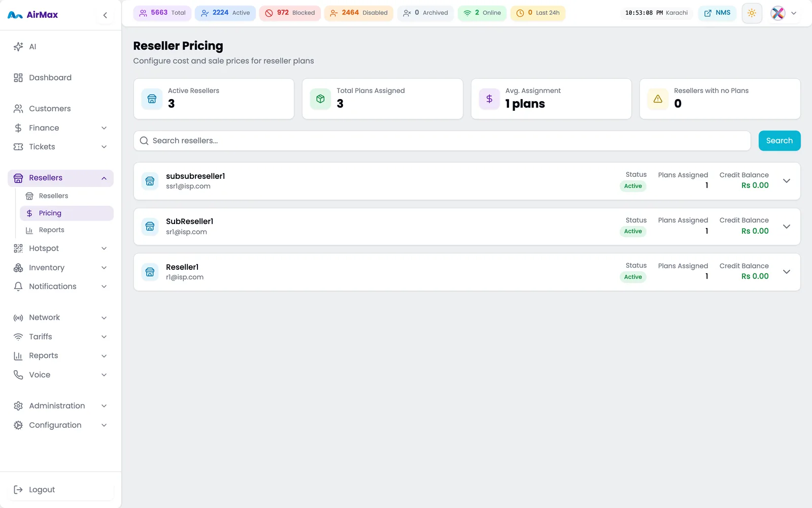Click the store icon beside SubReseller1
Screen dimensions: 812x508
pyautogui.click(x=150, y=227)
